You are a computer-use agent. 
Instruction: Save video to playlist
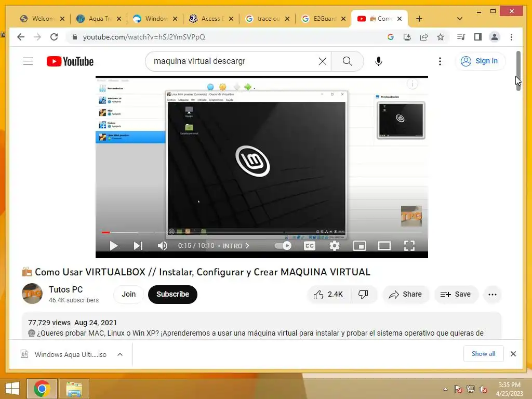(x=456, y=294)
